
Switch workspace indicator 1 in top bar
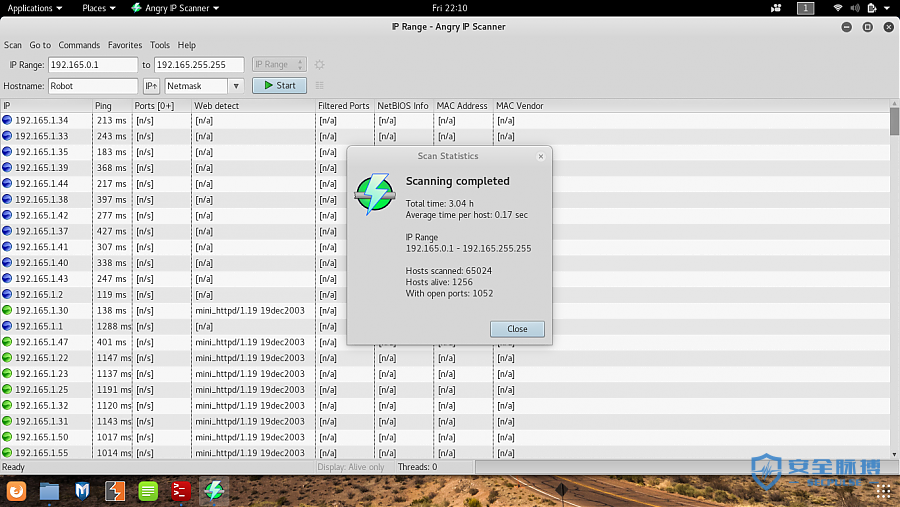(x=805, y=8)
